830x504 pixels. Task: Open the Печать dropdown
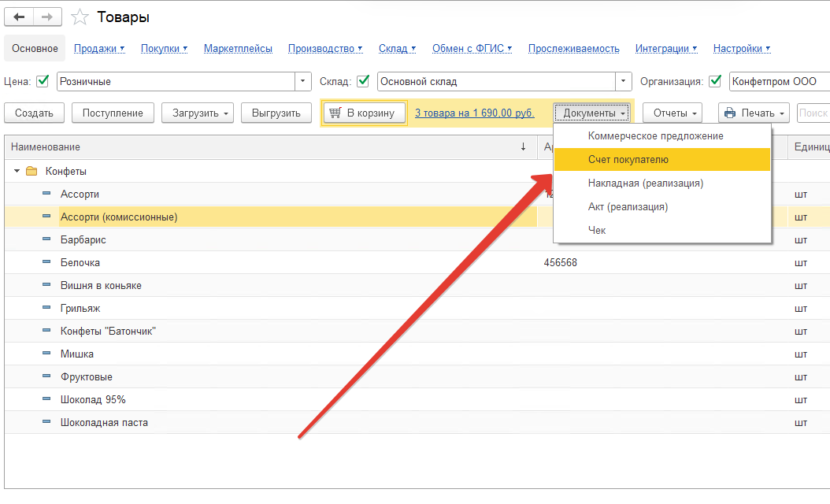click(x=754, y=113)
